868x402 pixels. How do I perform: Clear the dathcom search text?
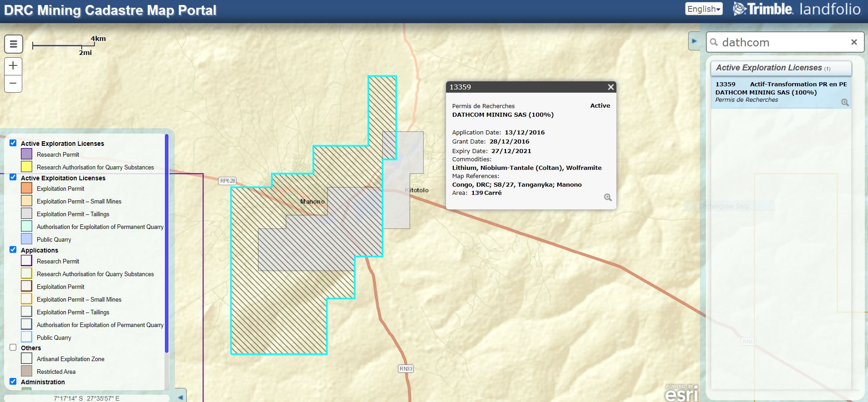tap(854, 42)
